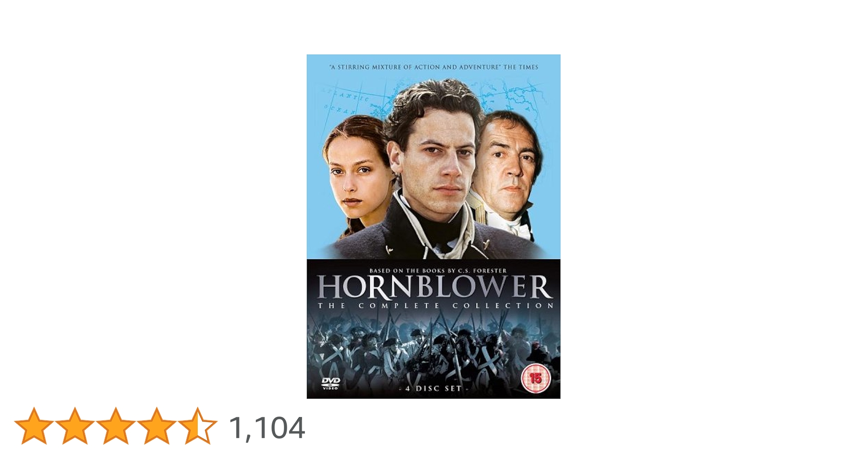Click the third orange rating star

115,425
